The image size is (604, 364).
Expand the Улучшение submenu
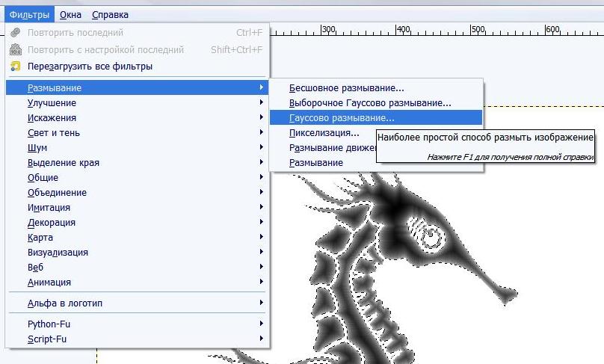tap(138, 103)
